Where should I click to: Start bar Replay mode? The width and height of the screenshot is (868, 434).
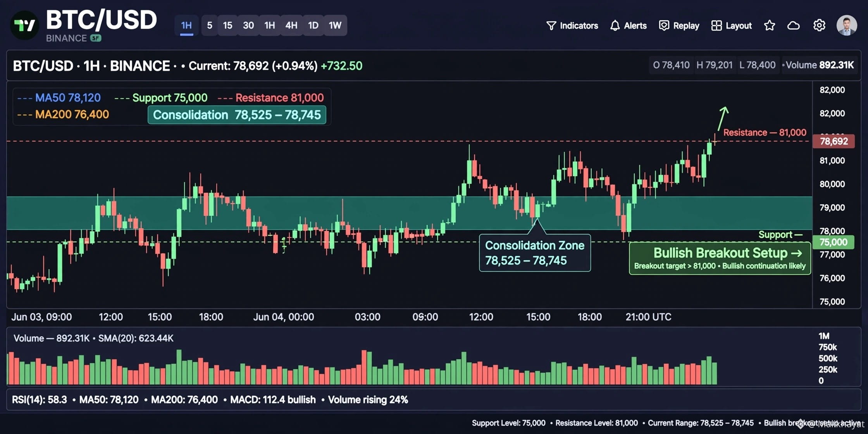(679, 26)
